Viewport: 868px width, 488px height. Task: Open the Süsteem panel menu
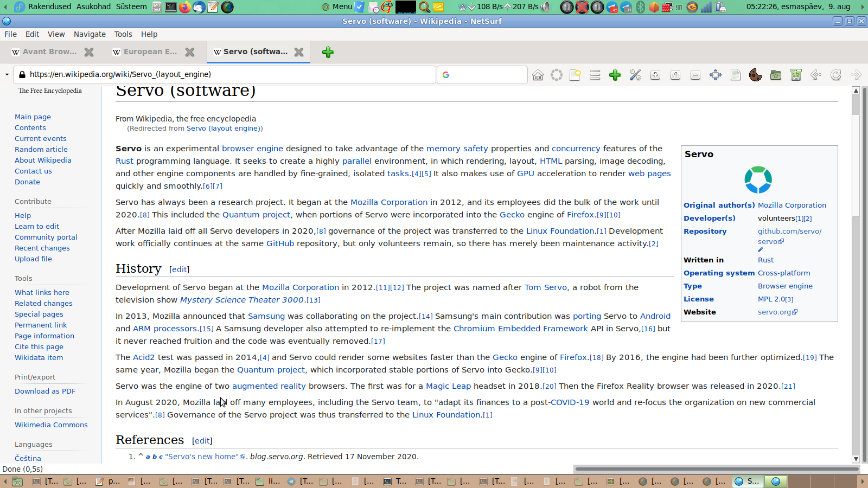(131, 7)
